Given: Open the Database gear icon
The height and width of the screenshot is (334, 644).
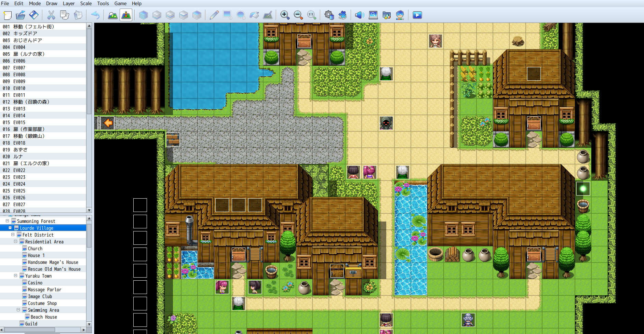Looking at the screenshot, I should coord(329,15).
